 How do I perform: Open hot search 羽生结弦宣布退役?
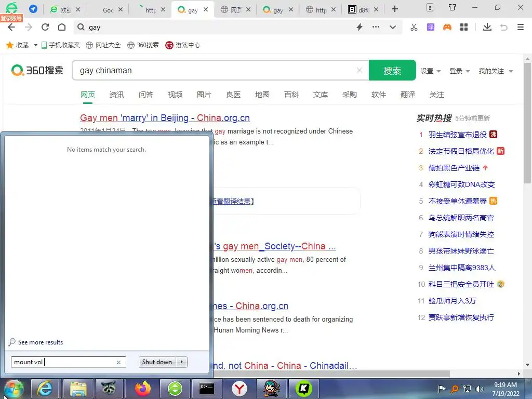click(x=457, y=135)
